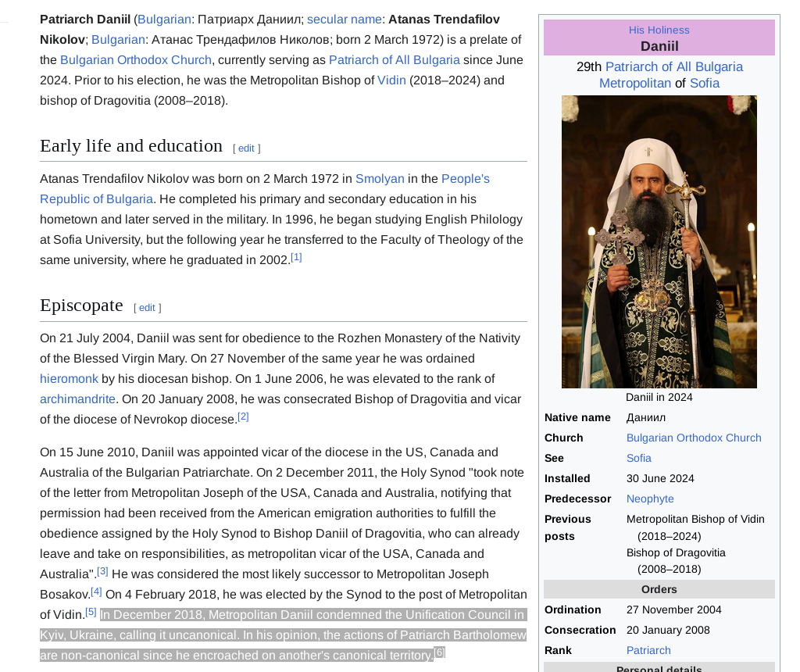Screen dimensions: 800x672
Task: Edit the Early life and education section
Action: [x=246, y=148]
